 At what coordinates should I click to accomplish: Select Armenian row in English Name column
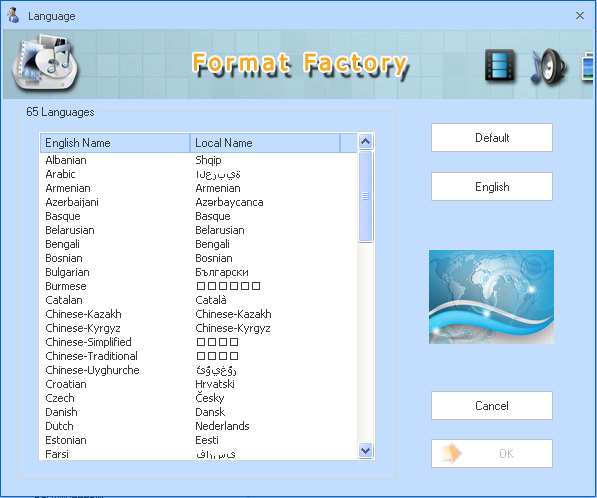coord(68,188)
